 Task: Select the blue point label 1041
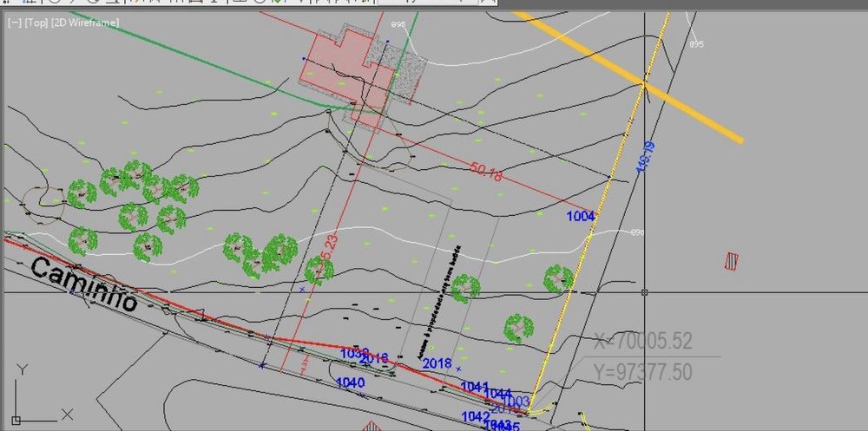tap(475, 386)
